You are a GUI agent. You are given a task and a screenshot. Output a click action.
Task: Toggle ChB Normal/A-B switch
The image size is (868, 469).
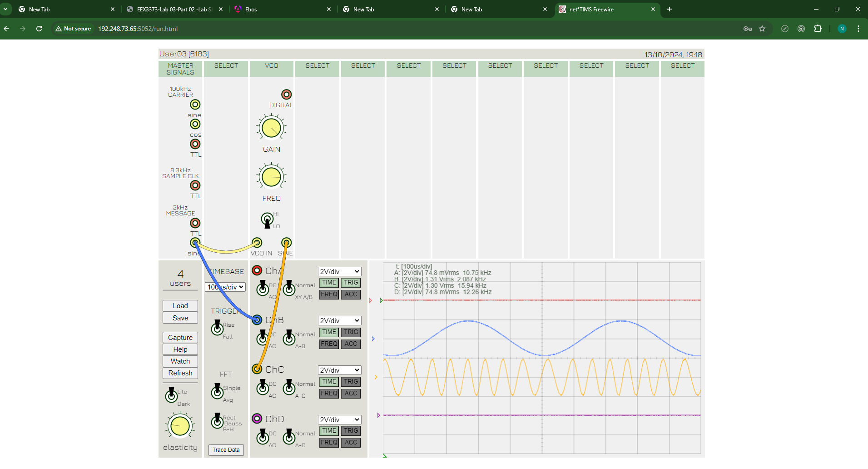click(x=289, y=338)
